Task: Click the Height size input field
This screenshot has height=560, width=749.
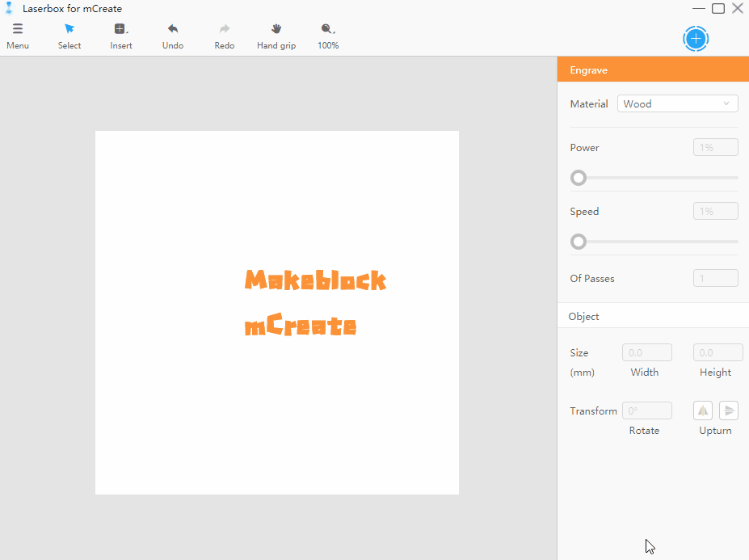Action: pos(718,352)
